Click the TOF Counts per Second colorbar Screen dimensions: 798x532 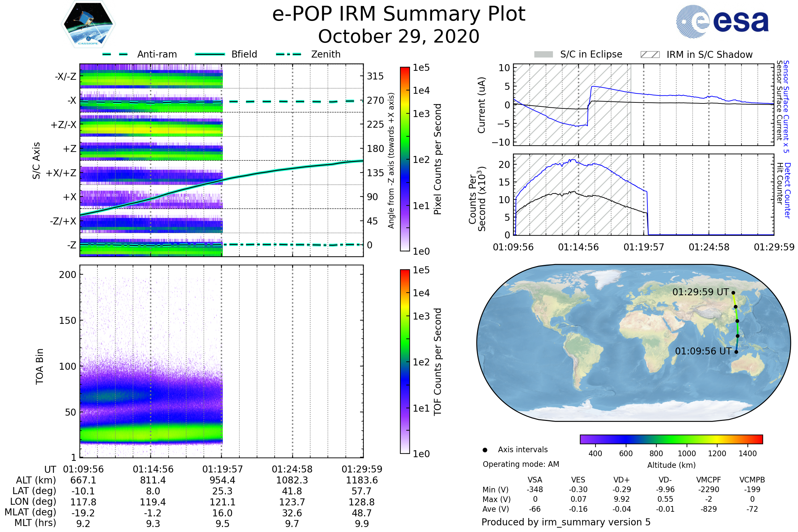click(405, 362)
